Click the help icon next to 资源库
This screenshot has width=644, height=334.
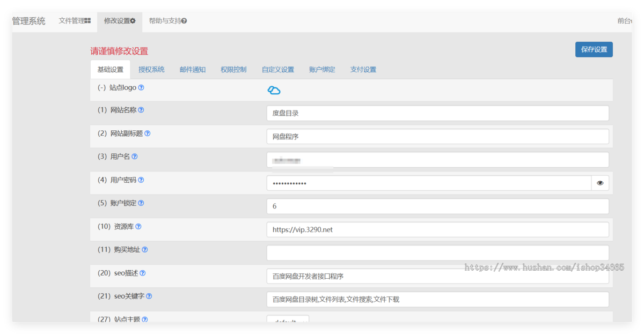coord(138,227)
